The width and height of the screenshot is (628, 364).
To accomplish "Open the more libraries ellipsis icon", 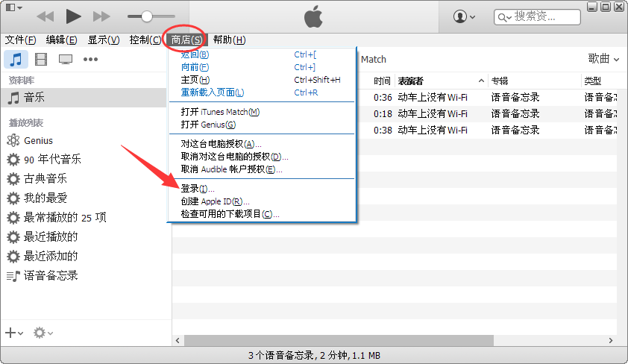I will [90, 59].
